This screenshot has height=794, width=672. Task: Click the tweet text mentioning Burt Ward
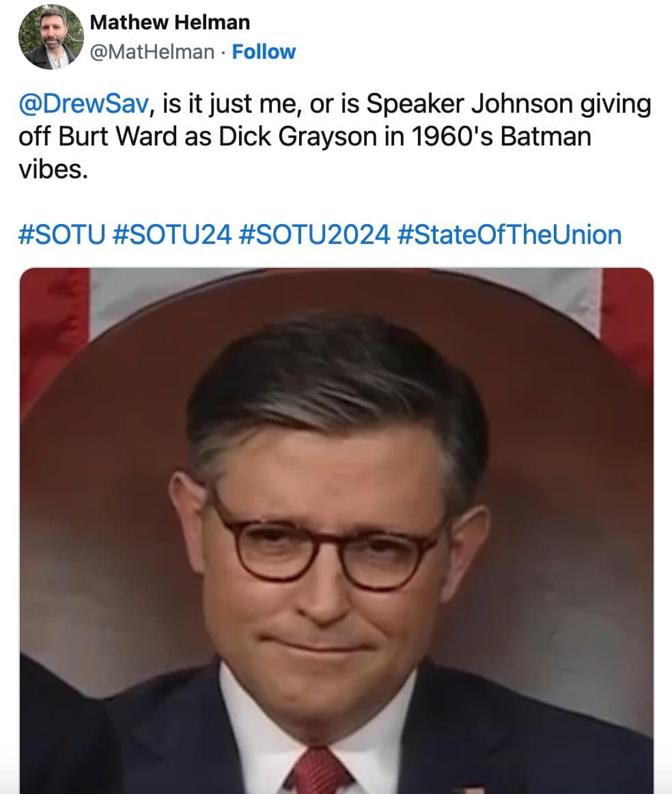[x=335, y=136]
